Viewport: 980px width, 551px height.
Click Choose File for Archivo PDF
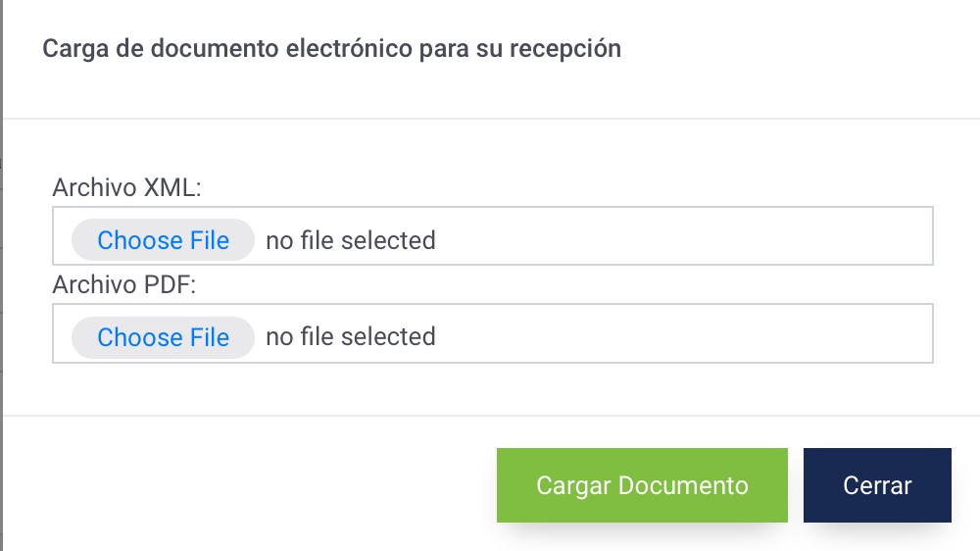[x=163, y=337]
